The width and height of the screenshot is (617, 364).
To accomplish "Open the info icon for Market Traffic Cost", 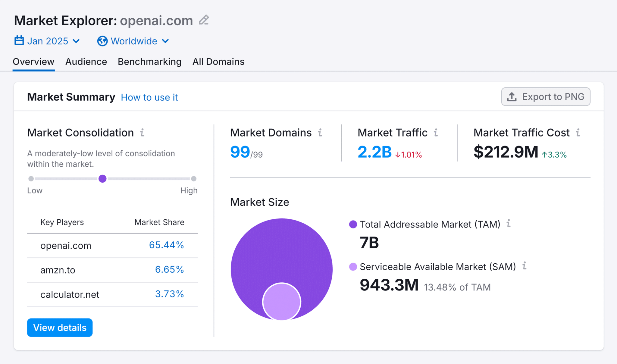I will [578, 133].
